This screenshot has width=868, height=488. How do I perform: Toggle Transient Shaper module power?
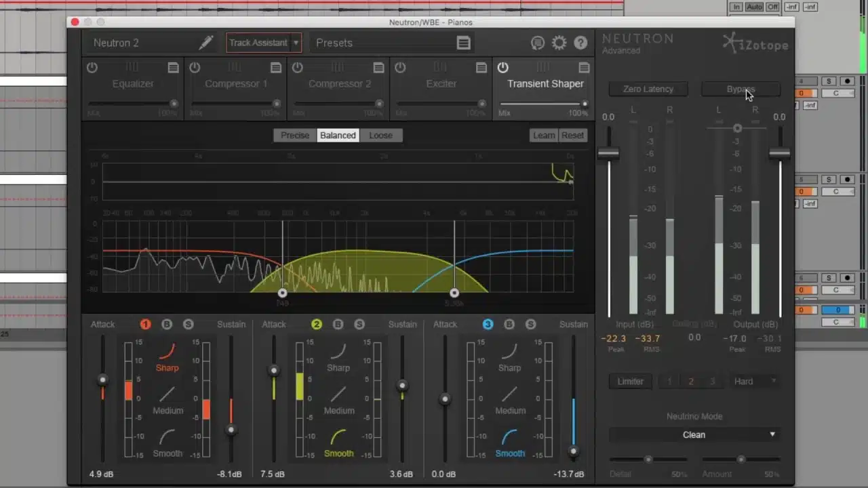coord(502,68)
